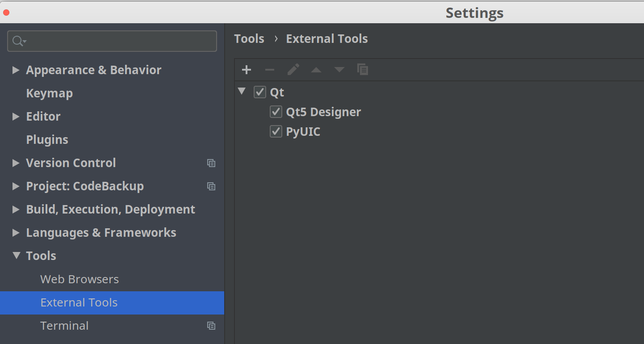Uncheck the Qt group checkbox
This screenshot has width=644, height=344.
(x=260, y=92)
